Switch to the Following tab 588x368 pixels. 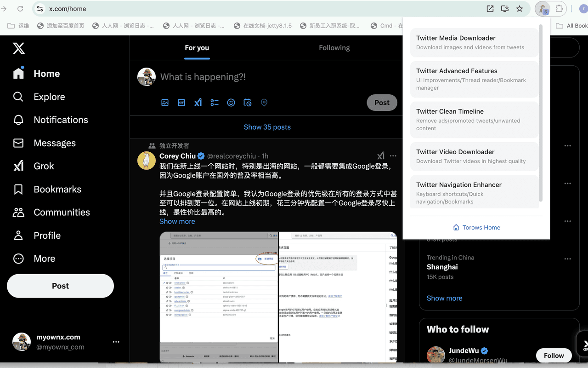pos(334,47)
